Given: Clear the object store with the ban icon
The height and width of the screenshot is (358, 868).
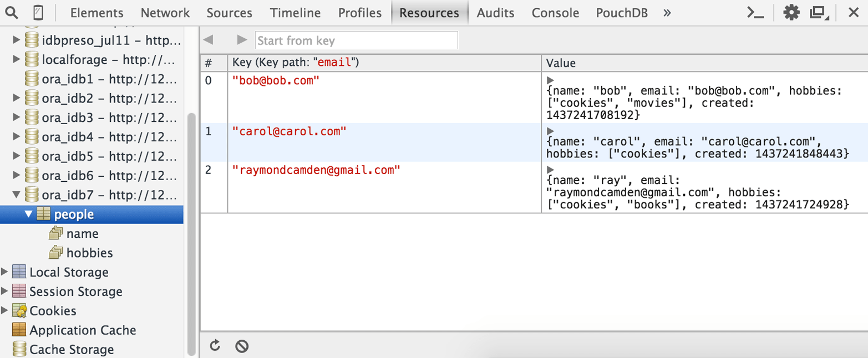Looking at the screenshot, I should [242, 345].
